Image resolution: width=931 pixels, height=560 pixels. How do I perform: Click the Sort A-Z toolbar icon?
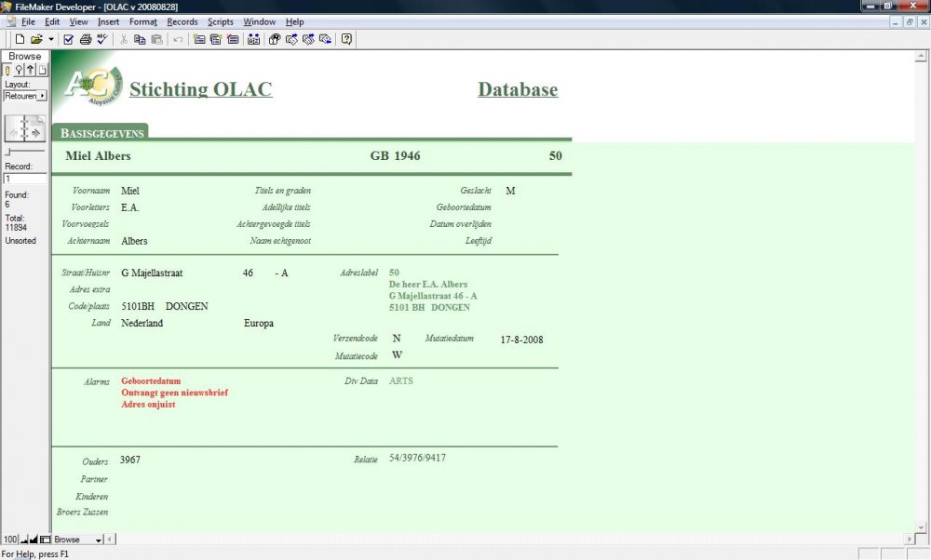253,40
